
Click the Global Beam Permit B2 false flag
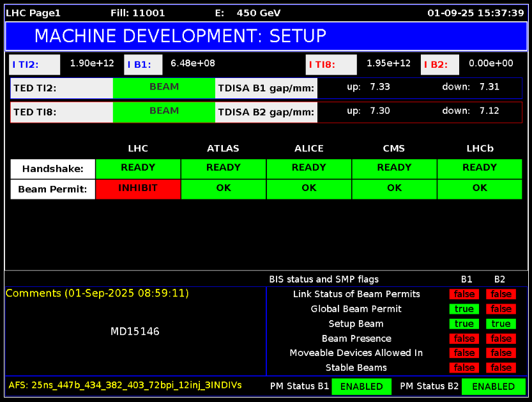tap(501, 309)
